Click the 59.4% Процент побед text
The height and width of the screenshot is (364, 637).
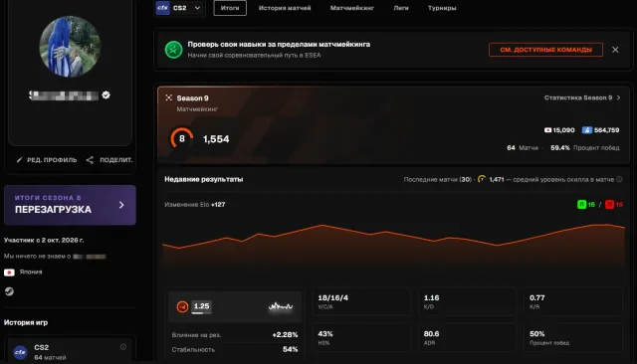point(585,148)
